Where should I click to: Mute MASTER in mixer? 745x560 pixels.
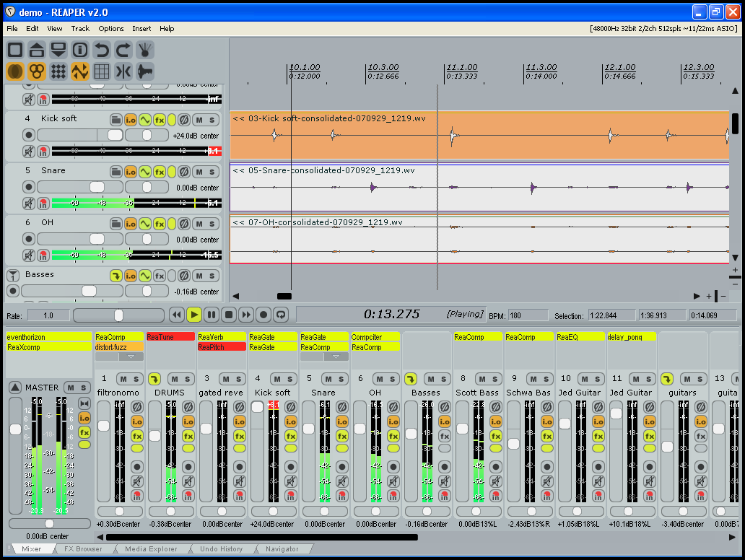click(71, 388)
